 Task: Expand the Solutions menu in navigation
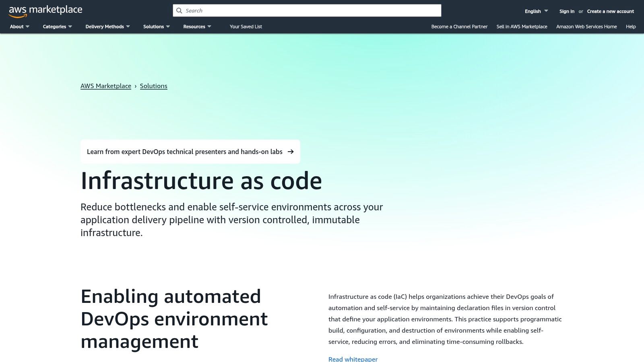(157, 27)
